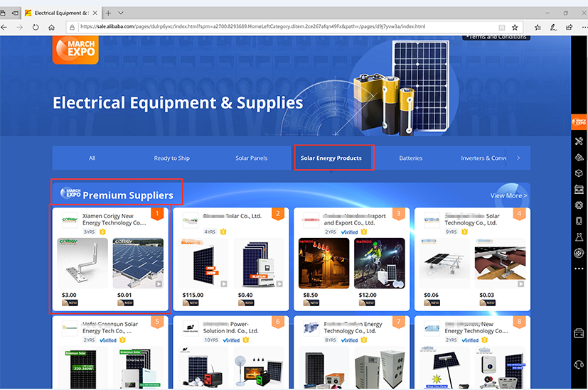Open supplier ranked 7 Energy Technology Co.
The width and height of the screenshot is (588, 390).
click(x=353, y=327)
